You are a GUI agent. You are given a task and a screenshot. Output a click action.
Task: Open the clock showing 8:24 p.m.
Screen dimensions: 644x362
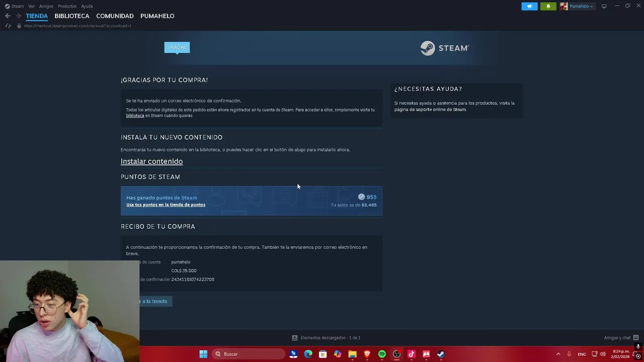point(620,354)
